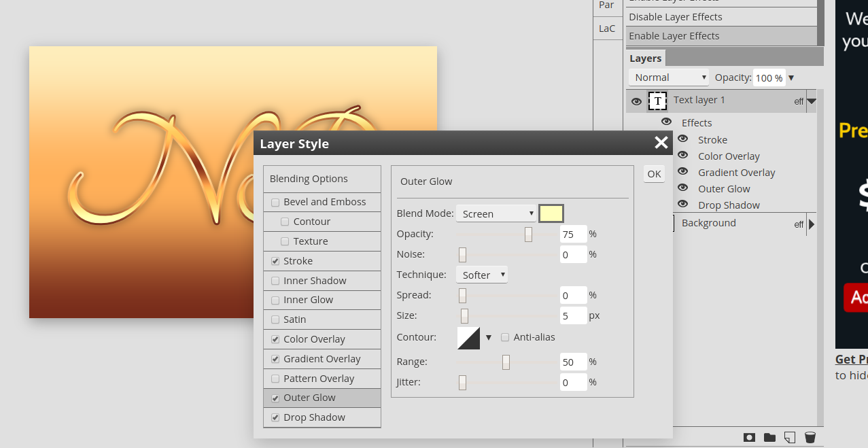
Task: Open the Outer Glow Blend Mode dropdown
Action: 496,213
